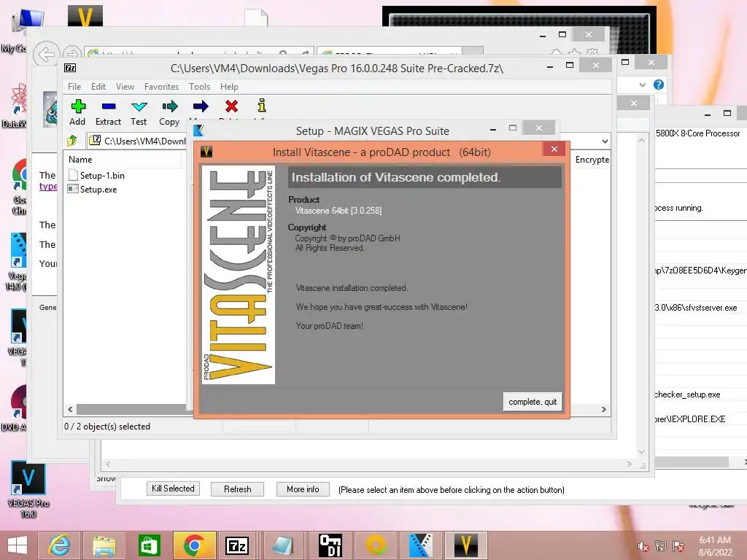Expand the dropdown chevron beside help icon
The width and height of the screenshot is (747, 560).
pos(642,85)
